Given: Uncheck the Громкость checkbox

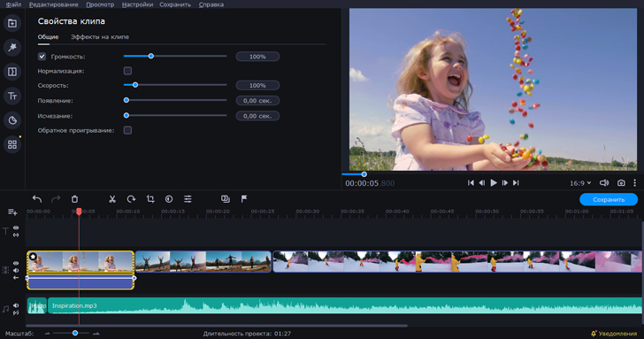Looking at the screenshot, I should point(42,57).
